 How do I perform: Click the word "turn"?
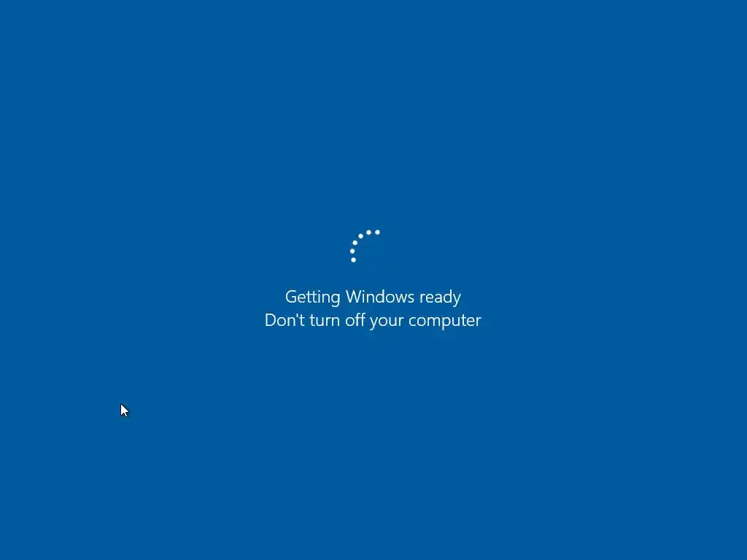pos(325,321)
